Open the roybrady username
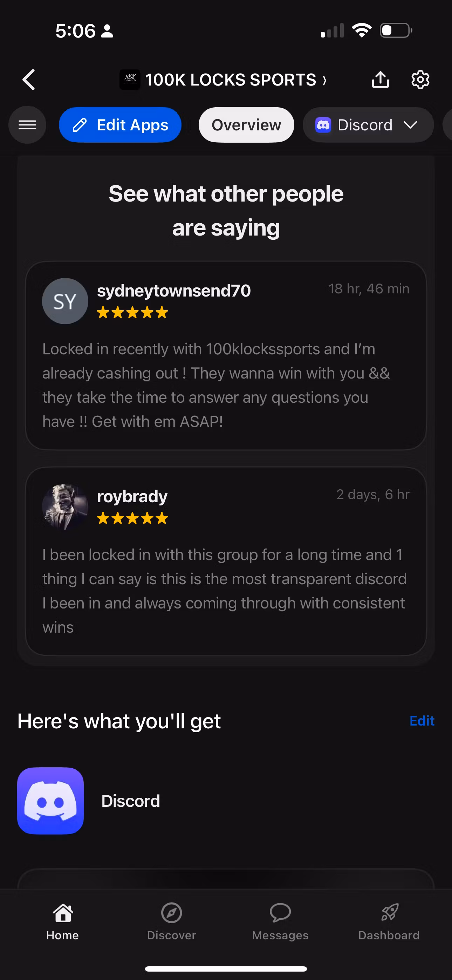 (132, 496)
